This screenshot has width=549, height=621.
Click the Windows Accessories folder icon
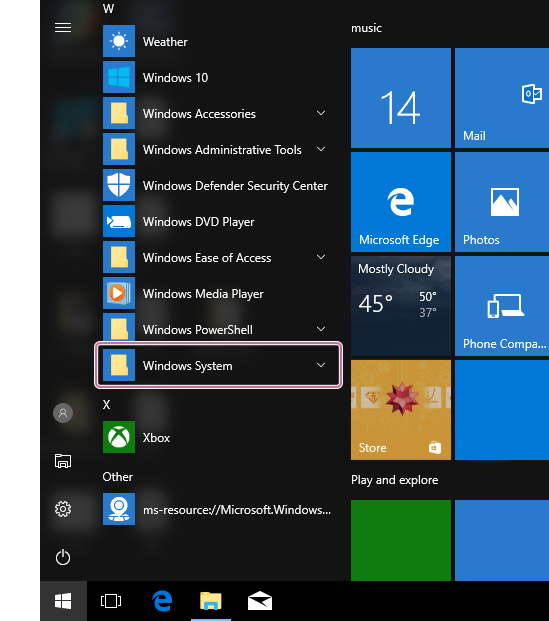119,113
